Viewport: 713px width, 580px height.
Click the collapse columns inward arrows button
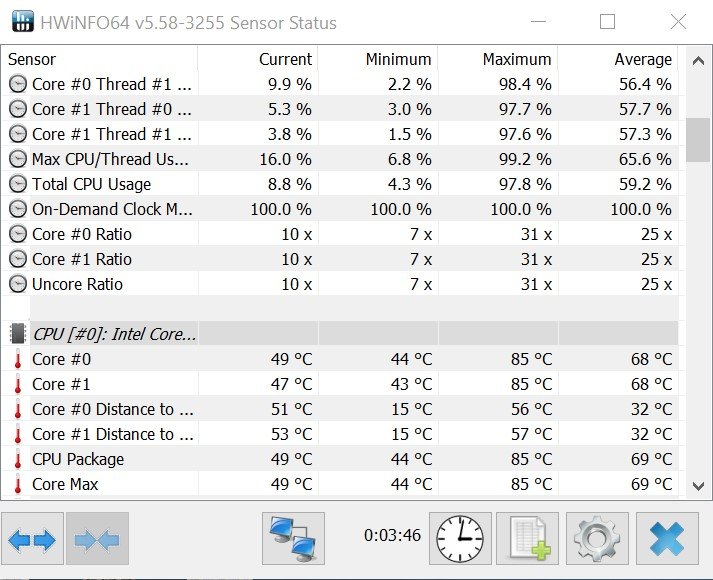tap(97, 539)
